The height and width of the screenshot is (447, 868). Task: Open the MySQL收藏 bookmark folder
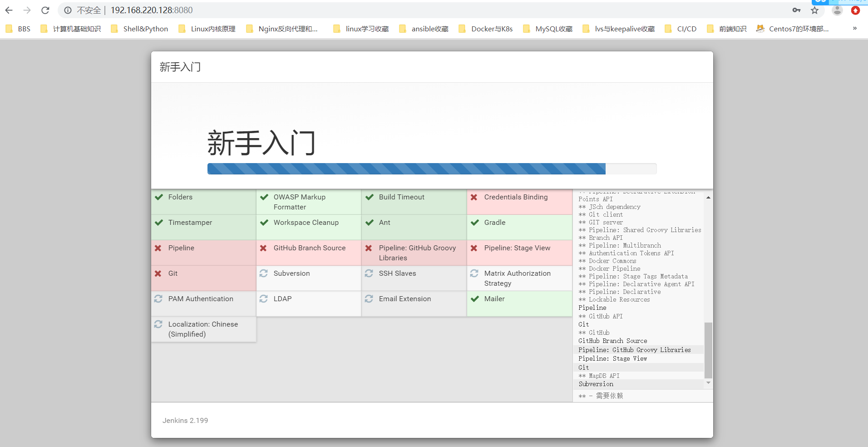point(547,29)
